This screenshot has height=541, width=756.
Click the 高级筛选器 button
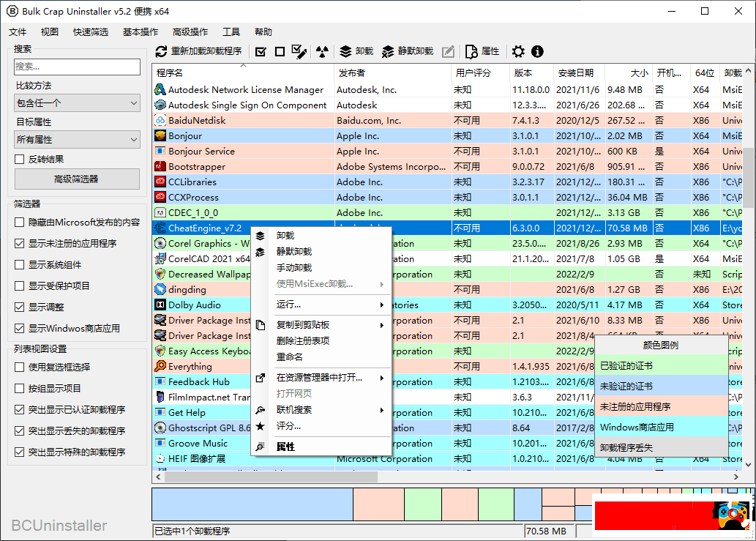click(77, 179)
